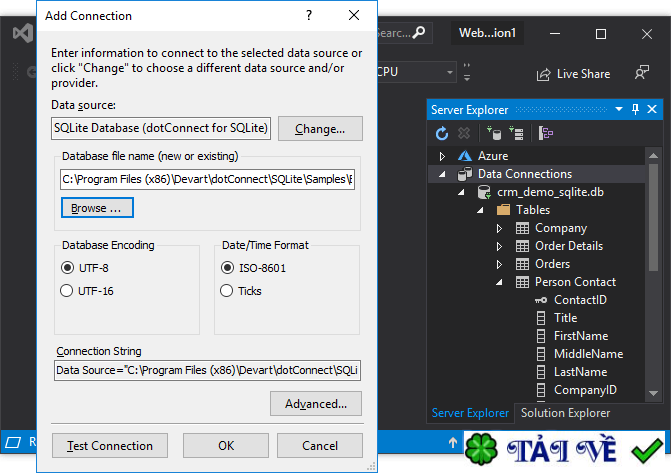The image size is (671, 473).
Task: Select Ticks date/time format
Action: pyautogui.click(x=226, y=291)
